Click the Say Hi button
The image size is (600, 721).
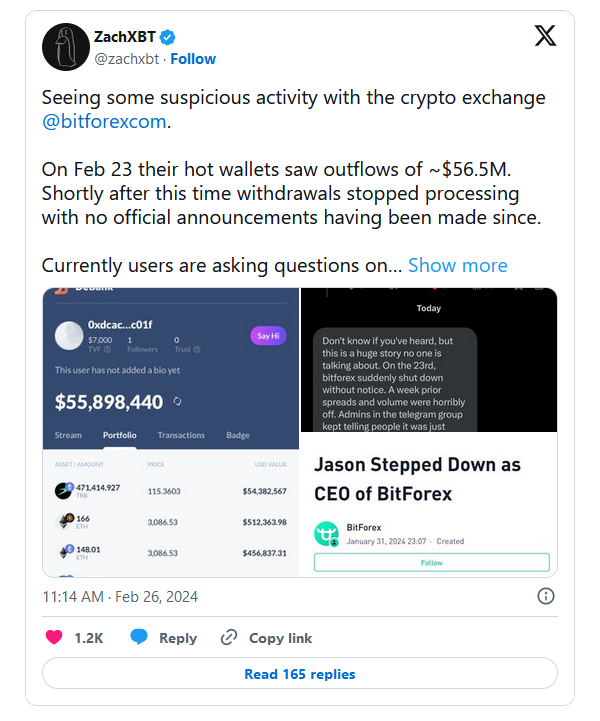click(x=267, y=336)
